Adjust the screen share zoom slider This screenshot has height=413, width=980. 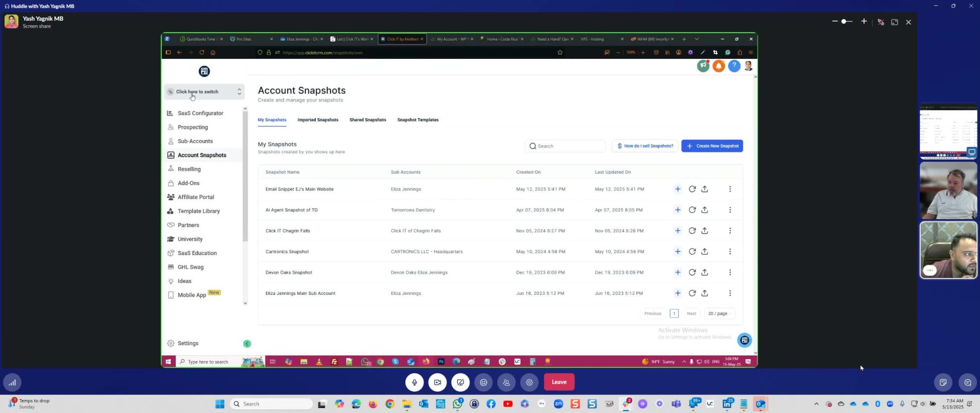click(847, 21)
